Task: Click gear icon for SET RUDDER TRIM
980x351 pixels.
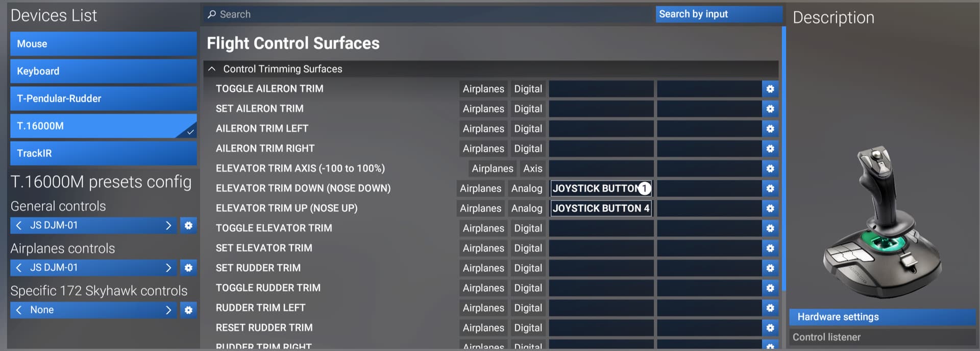Action: click(x=770, y=268)
